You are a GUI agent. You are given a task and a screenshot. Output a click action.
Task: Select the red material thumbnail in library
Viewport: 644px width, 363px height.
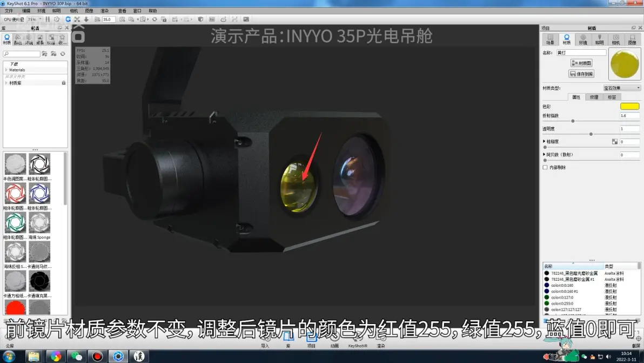[x=16, y=307]
